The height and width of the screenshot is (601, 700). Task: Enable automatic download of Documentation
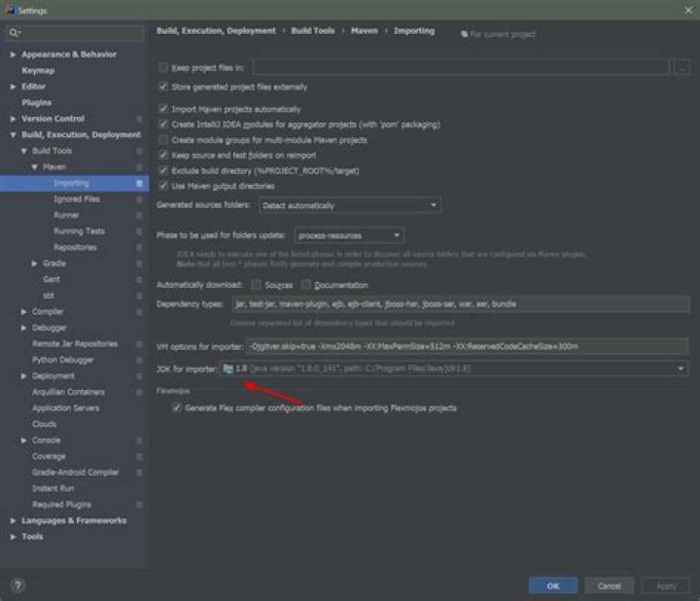306,284
